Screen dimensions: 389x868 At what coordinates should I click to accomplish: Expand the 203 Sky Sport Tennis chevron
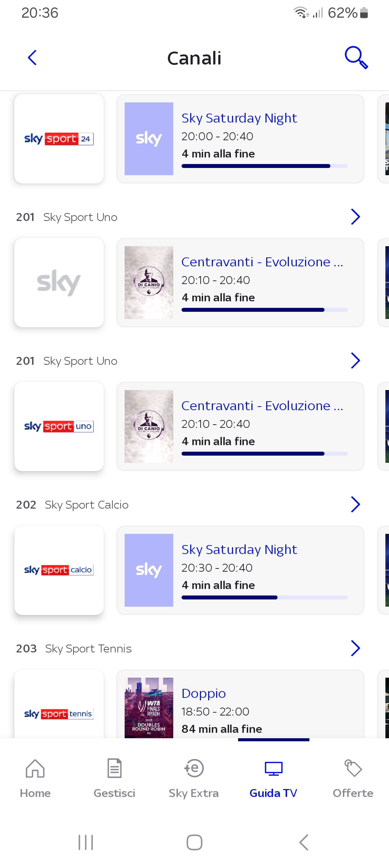(x=355, y=648)
